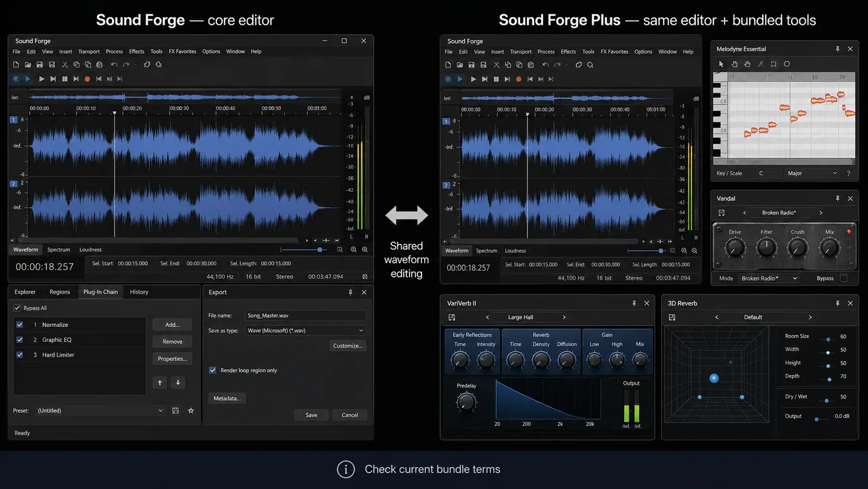
Task: Click the star icon beside the chain preset
Action: (x=191, y=411)
